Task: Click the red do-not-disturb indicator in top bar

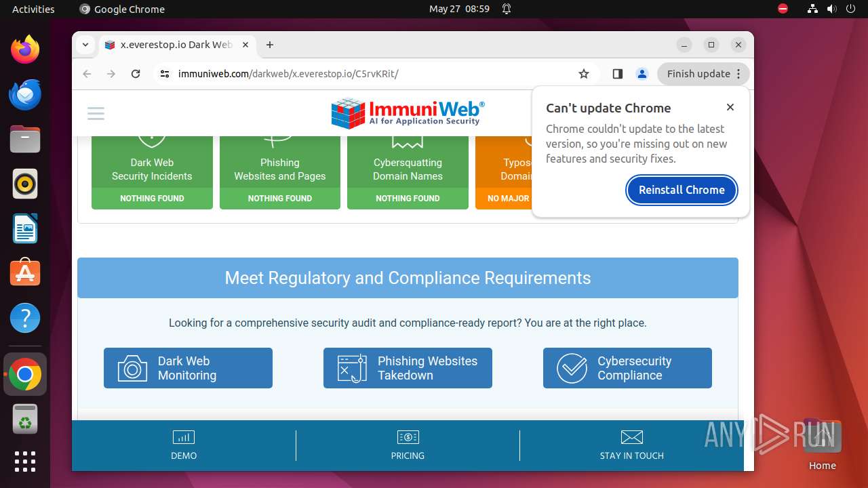Action: click(783, 9)
